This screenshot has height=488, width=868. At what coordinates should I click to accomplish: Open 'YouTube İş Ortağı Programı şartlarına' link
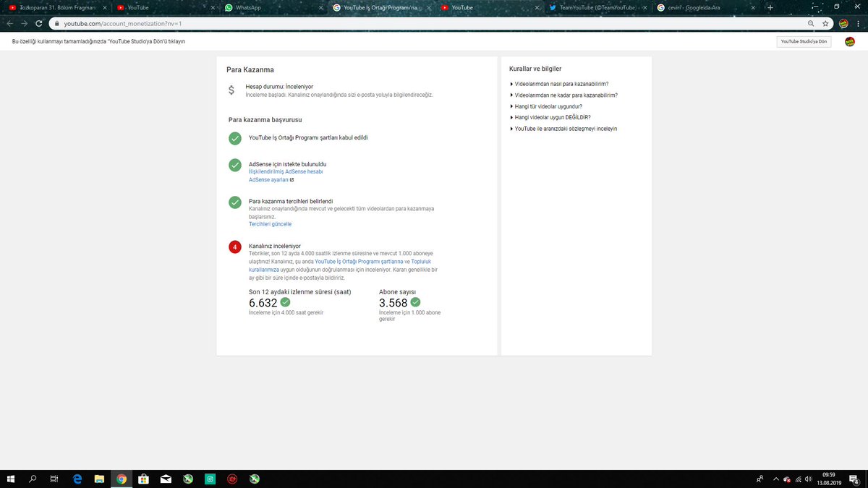(358, 262)
